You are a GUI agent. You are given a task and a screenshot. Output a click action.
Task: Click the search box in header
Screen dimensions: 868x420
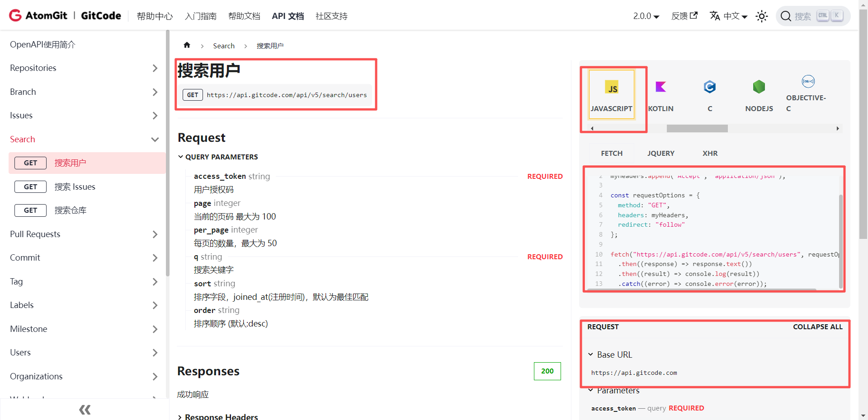click(x=813, y=16)
